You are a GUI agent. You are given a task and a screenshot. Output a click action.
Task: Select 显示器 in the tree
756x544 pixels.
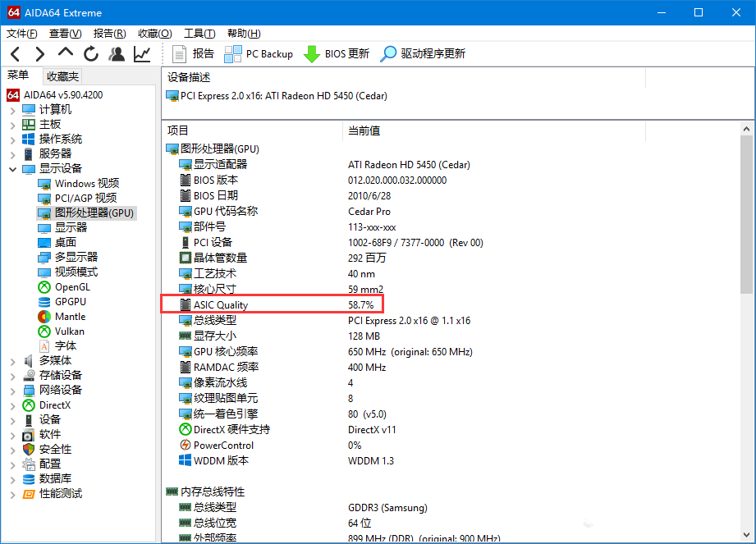point(71,227)
